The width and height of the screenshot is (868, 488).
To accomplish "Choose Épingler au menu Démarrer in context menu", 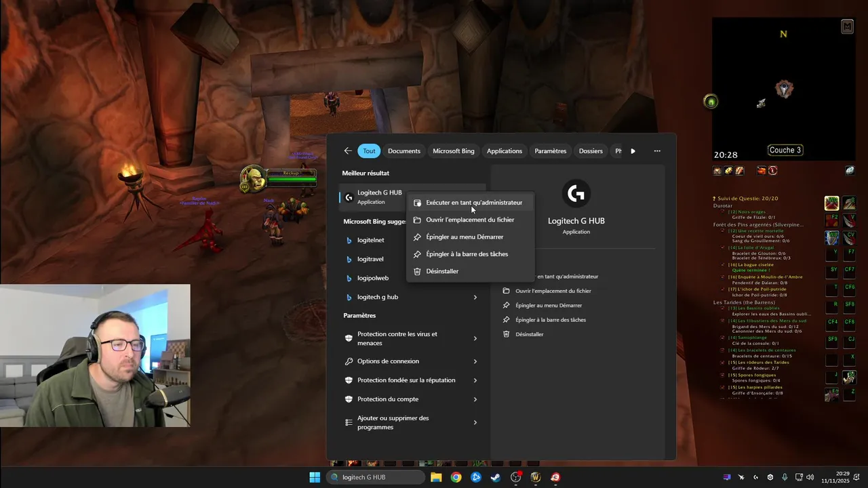I will click(x=470, y=237).
